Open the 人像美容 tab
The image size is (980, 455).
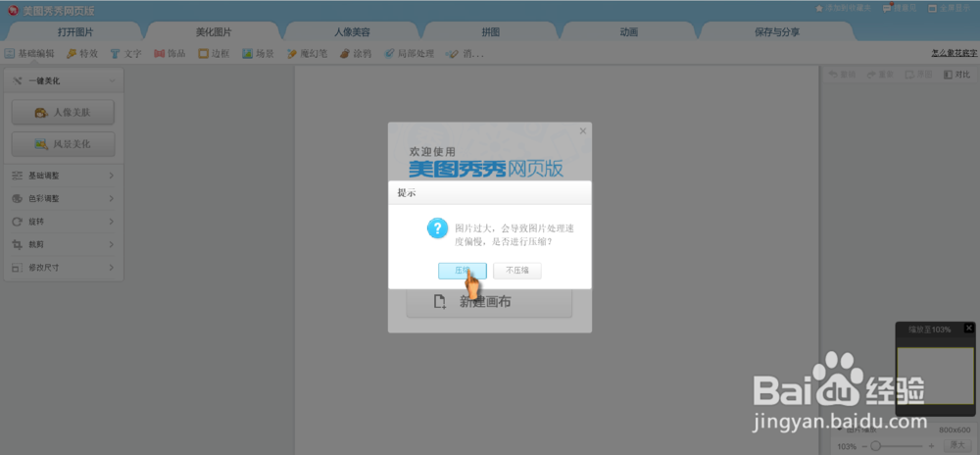point(353,32)
